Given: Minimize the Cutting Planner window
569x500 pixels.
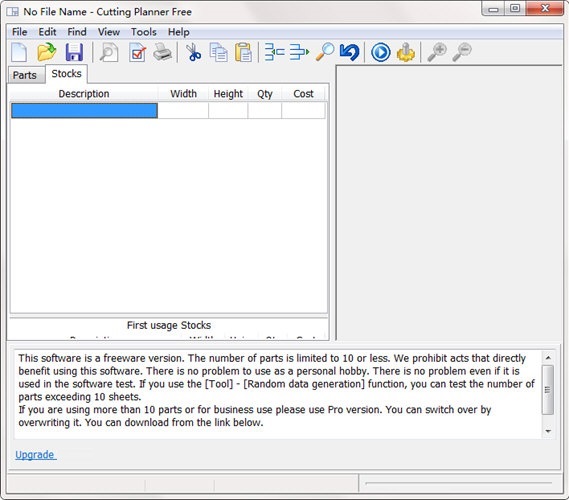Looking at the screenshot, I should coord(493,9).
